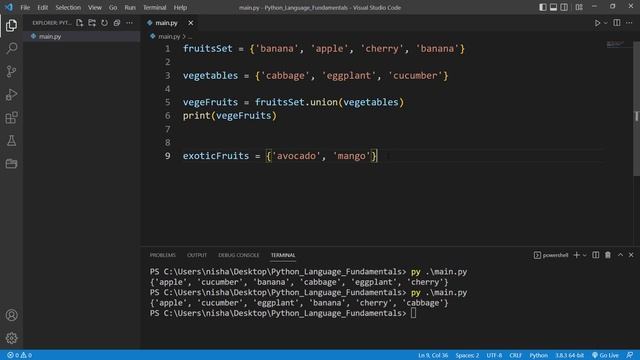
Task: Open Customize Layout button in title bar
Action: tap(579, 7)
